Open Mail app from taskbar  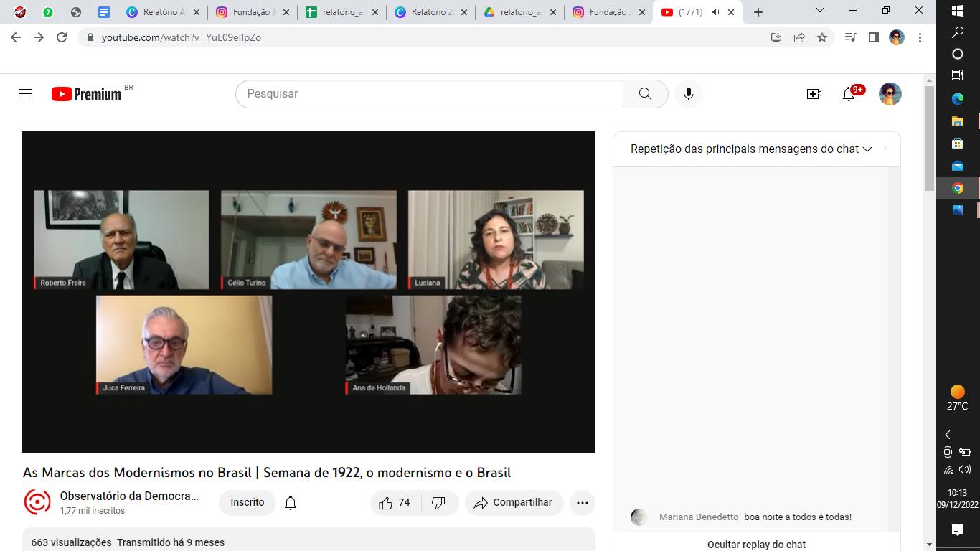pos(958,166)
